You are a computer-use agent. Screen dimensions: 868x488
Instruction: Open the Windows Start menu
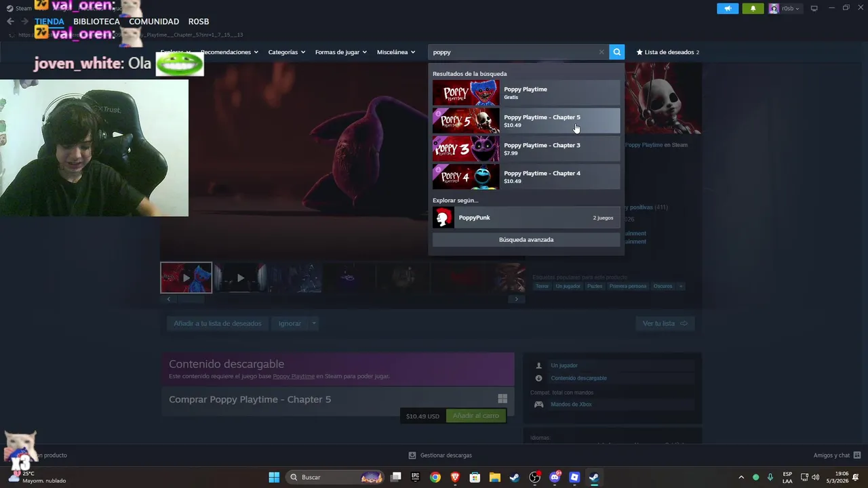[x=274, y=477]
